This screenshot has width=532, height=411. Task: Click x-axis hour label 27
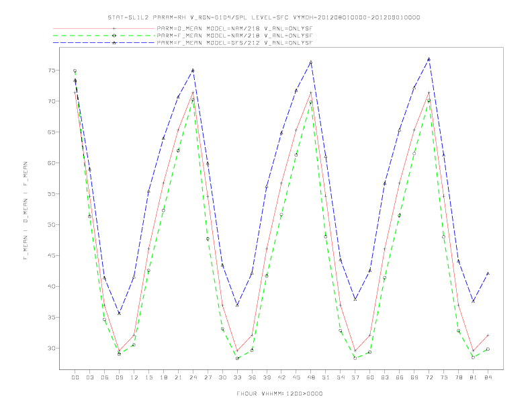(x=208, y=377)
